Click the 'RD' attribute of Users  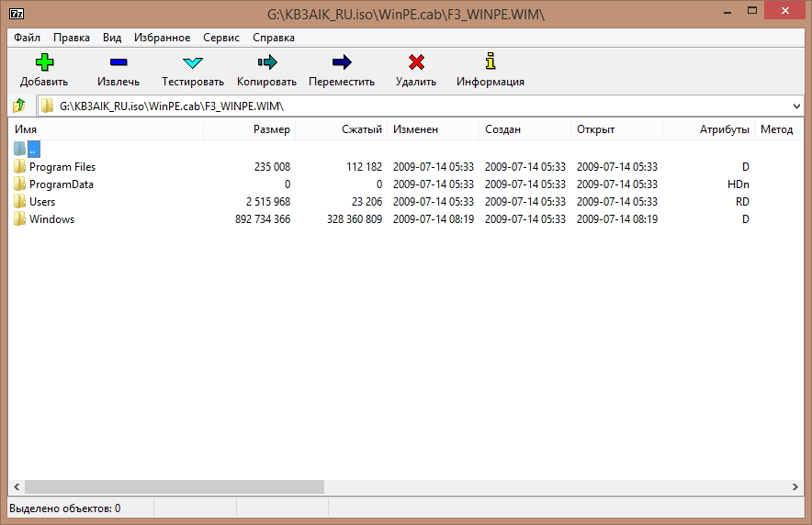pos(742,201)
